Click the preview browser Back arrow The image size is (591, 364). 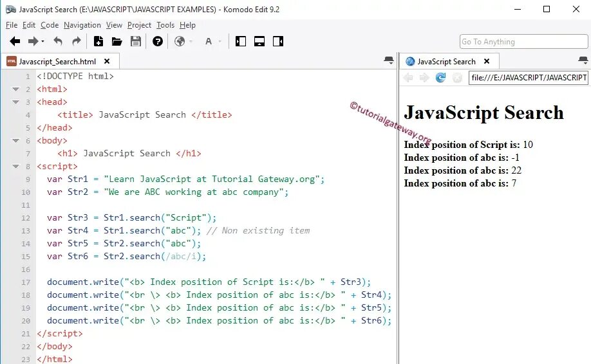pos(408,78)
